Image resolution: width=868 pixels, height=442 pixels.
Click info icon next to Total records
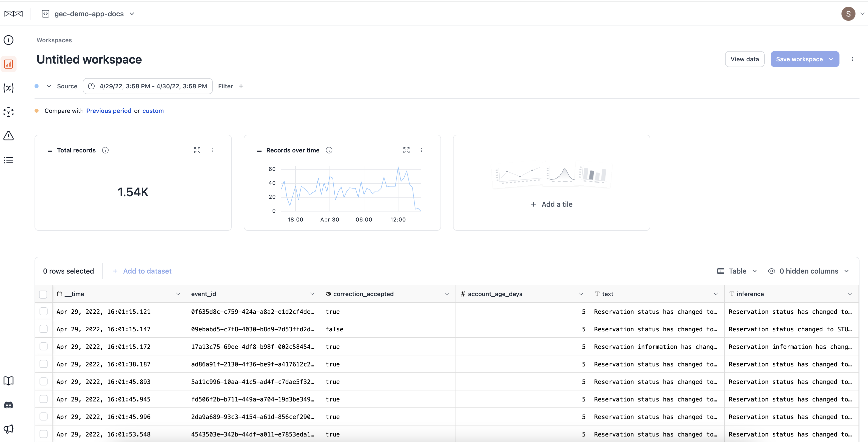105,150
